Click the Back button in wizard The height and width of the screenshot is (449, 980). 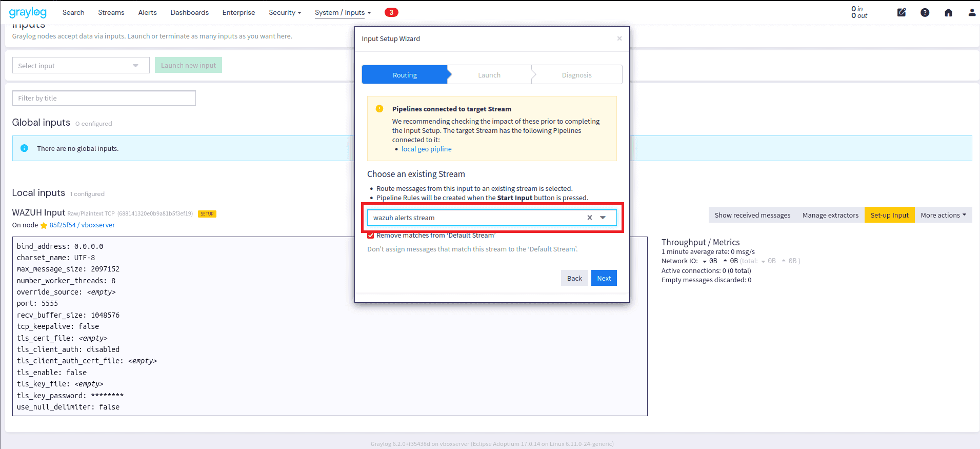574,278
